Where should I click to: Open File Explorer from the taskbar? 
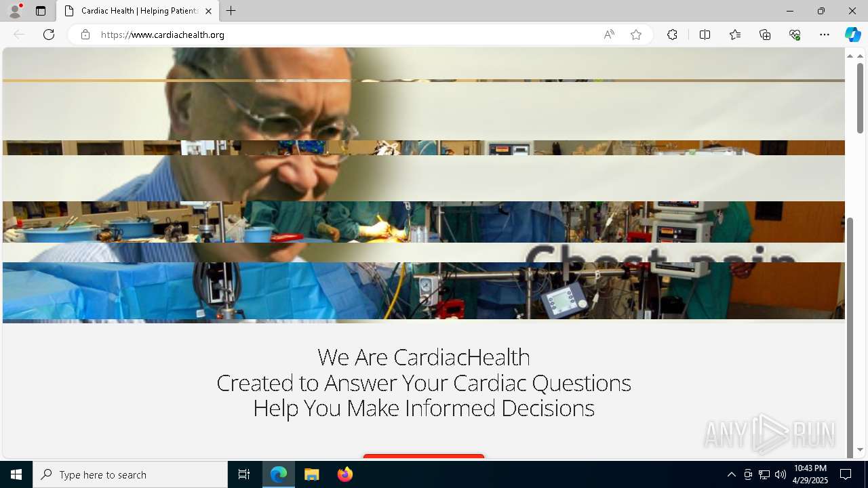pos(312,474)
